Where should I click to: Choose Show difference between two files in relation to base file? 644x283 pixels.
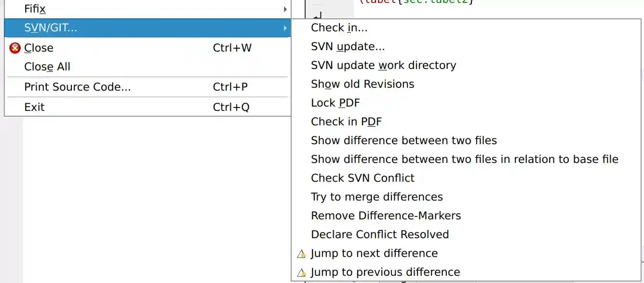point(464,159)
